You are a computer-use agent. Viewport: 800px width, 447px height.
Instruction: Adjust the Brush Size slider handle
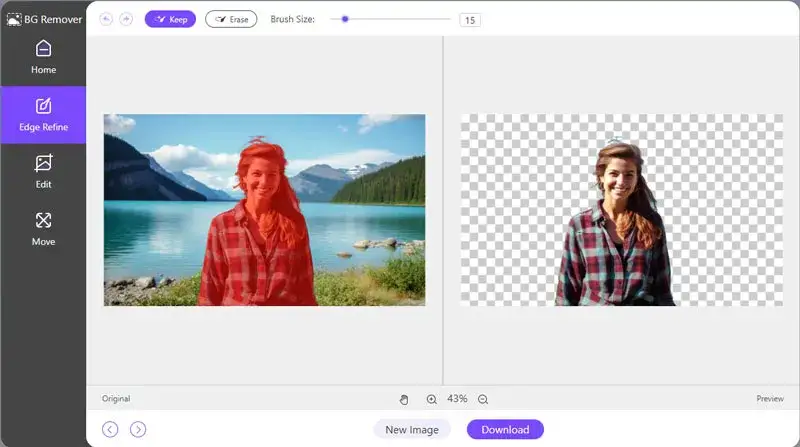coord(345,19)
